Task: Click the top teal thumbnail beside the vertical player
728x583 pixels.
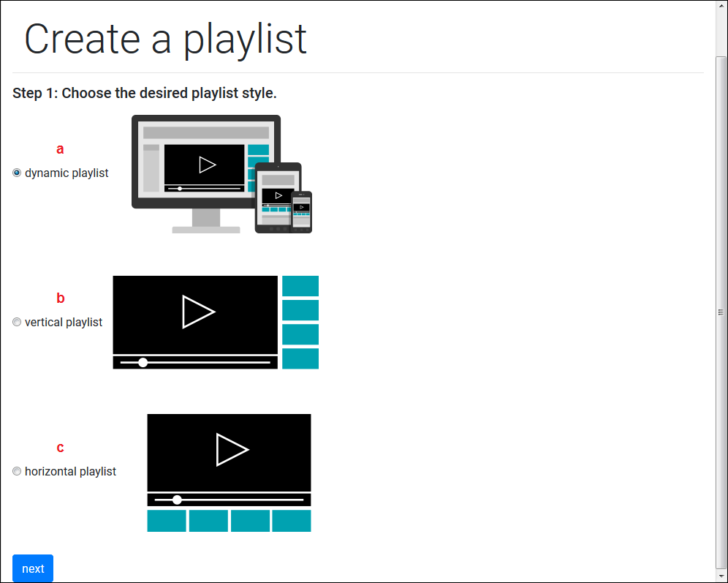Action: (x=300, y=285)
